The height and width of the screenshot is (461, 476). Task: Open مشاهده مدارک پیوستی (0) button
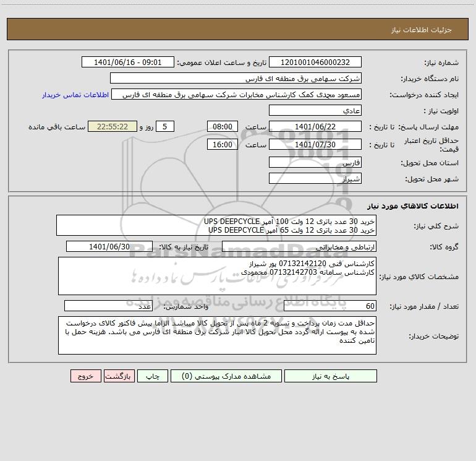pyautogui.click(x=226, y=376)
